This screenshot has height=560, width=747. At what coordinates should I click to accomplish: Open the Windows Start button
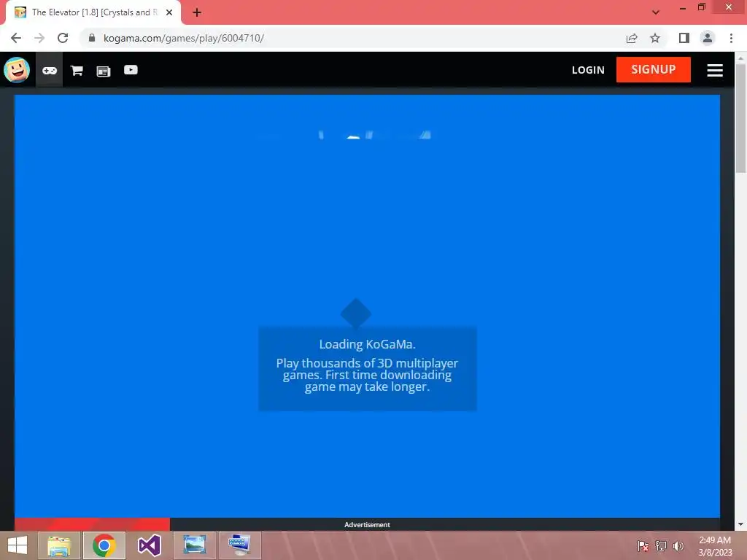pos(18,545)
